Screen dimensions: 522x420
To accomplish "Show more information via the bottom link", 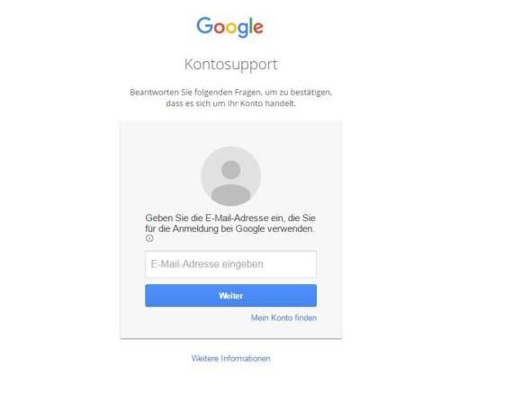I will click(230, 359).
